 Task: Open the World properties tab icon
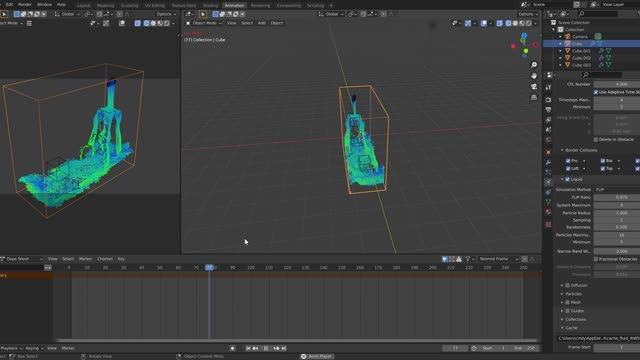548,140
